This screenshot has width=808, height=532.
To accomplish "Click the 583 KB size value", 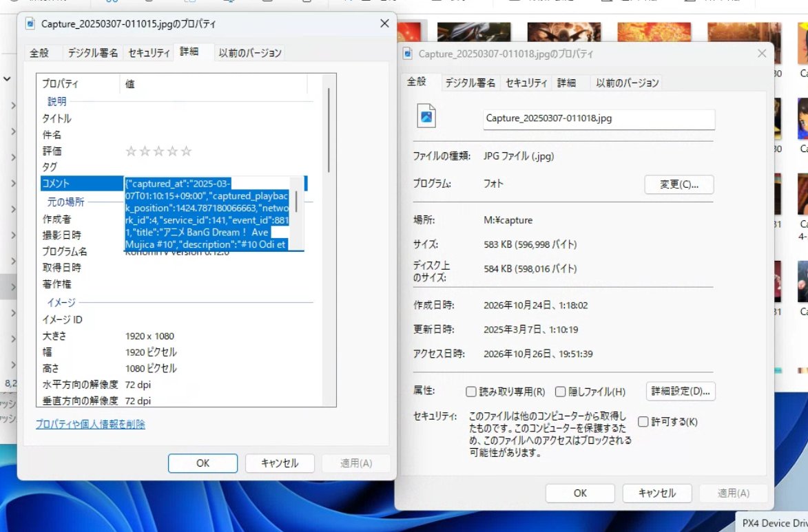I will pos(530,244).
